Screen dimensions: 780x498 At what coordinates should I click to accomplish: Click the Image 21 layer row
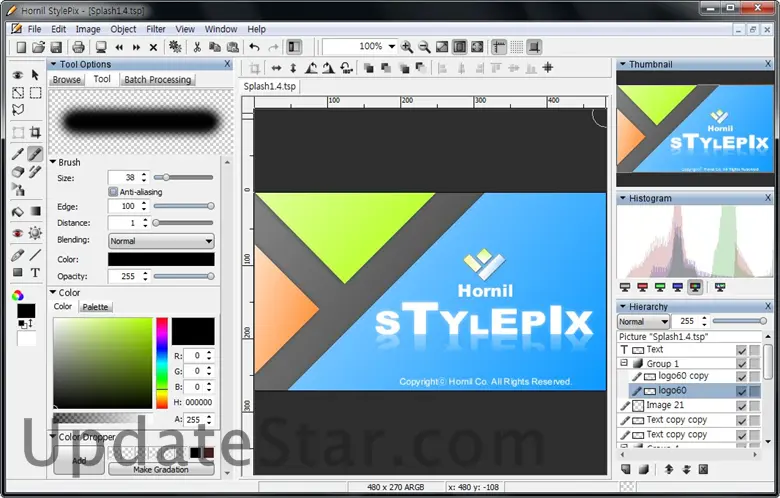point(689,405)
